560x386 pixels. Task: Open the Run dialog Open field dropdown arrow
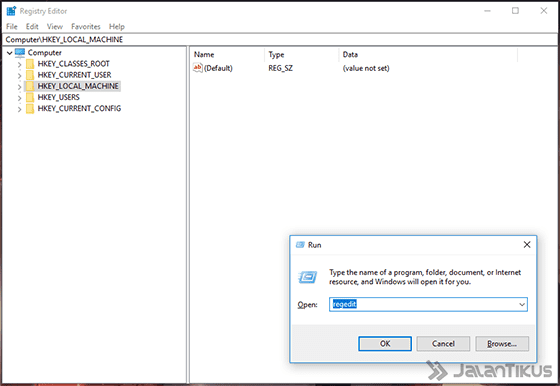522,305
